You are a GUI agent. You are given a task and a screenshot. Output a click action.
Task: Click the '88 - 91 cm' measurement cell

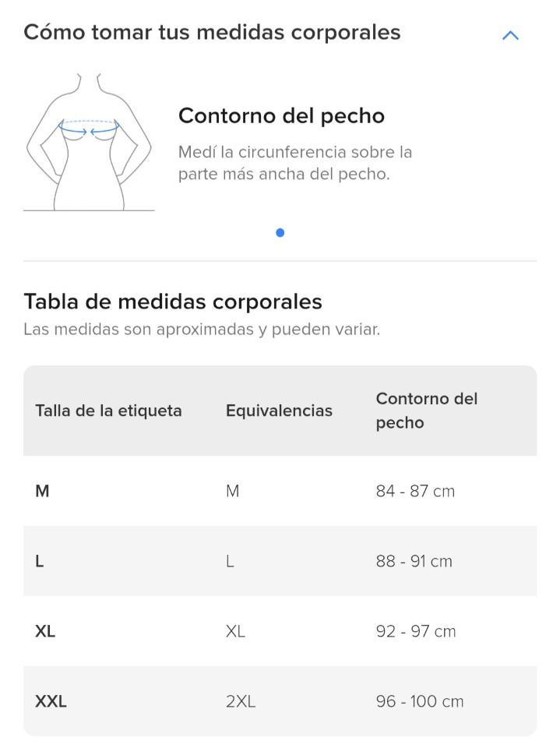[414, 562]
